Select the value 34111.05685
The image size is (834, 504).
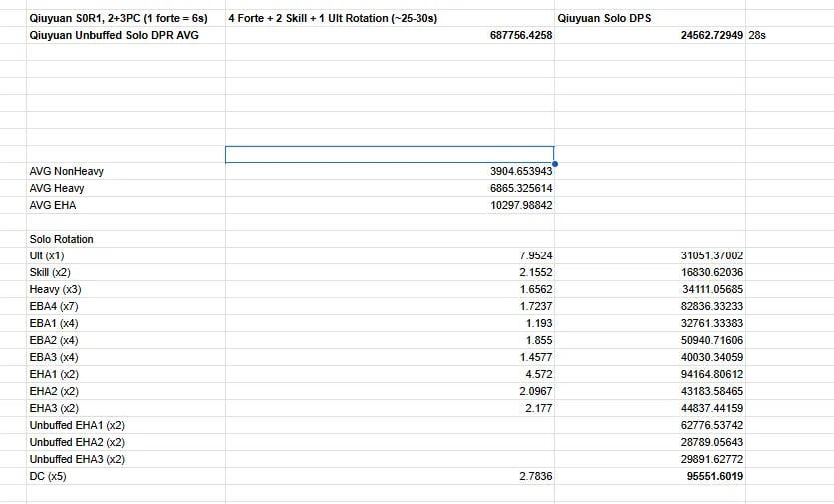(713, 289)
